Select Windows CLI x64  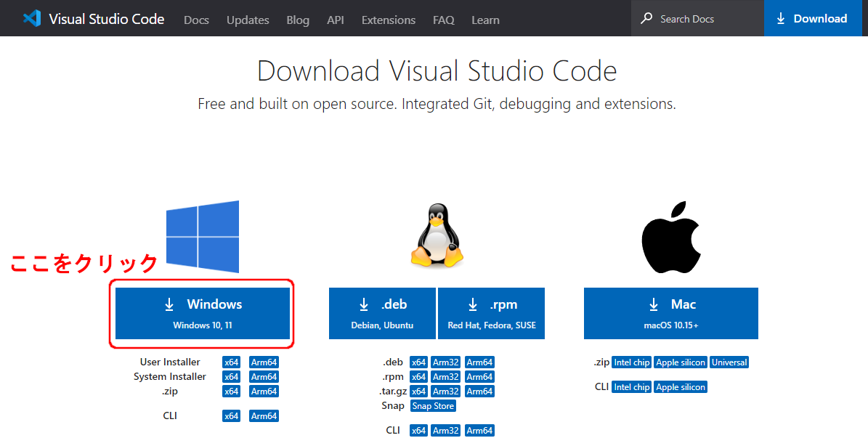point(232,415)
